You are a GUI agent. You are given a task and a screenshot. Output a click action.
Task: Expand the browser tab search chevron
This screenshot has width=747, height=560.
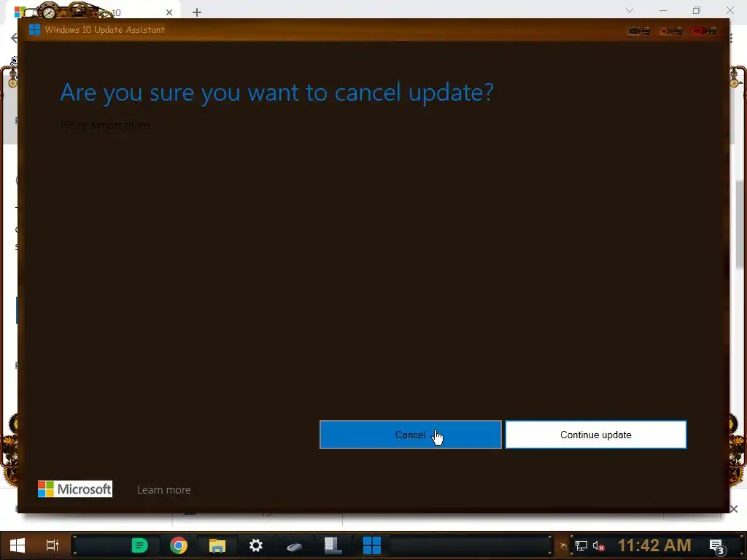tap(630, 10)
